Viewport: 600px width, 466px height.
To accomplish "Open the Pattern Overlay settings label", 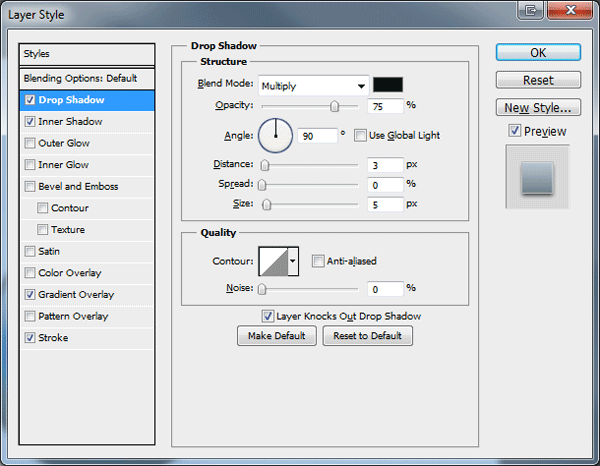I will [73, 316].
